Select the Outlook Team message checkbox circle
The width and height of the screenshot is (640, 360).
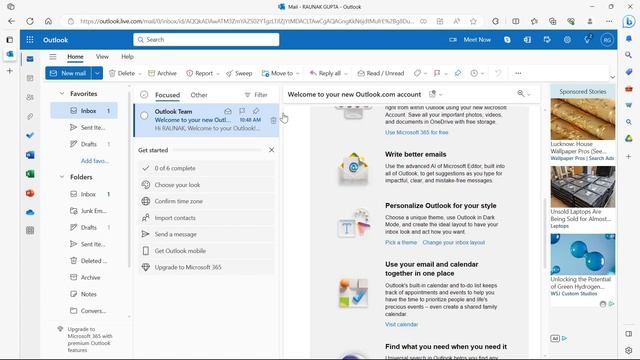point(144,116)
